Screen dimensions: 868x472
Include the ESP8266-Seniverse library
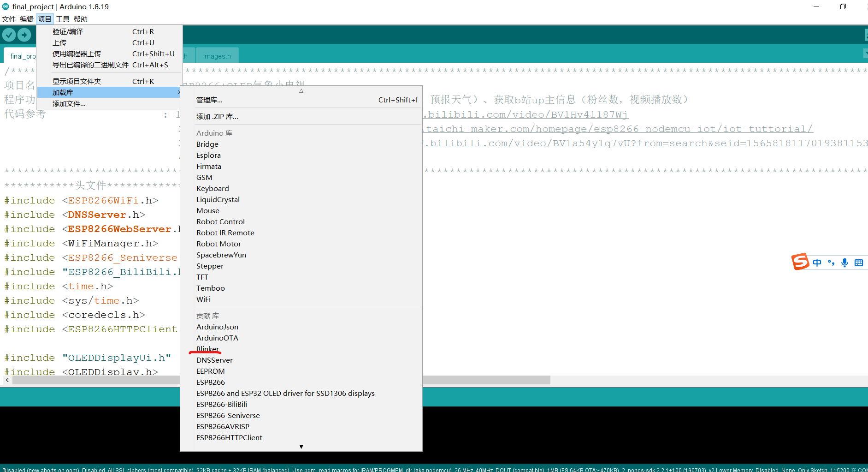[301, 415]
